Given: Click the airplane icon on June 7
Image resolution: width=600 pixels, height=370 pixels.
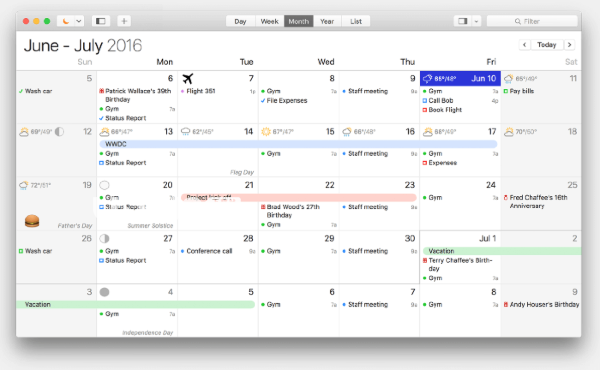Looking at the screenshot, I should coord(188,79).
